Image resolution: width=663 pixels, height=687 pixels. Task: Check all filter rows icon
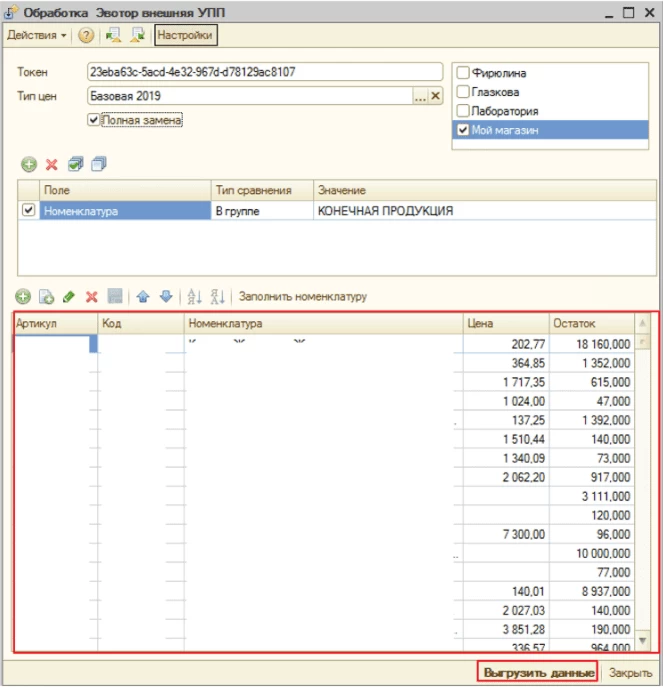pyautogui.click(x=76, y=164)
